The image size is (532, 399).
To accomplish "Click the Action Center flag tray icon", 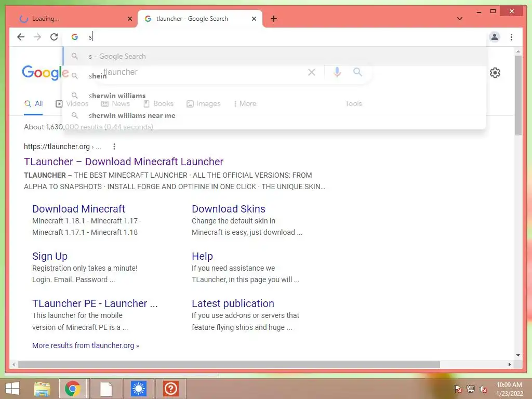I will click(x=458, y=389).
